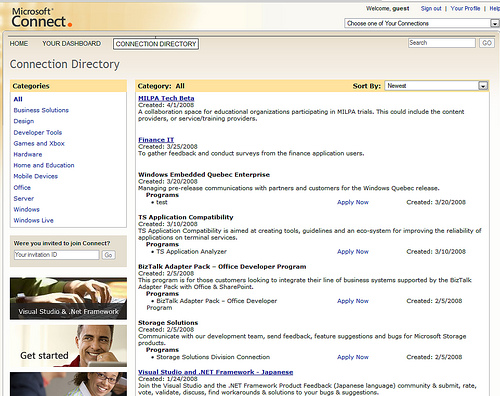Click TS Application Analyzer program entry
This screenshot has width=500, height=396.
click(x=191, y=252)
